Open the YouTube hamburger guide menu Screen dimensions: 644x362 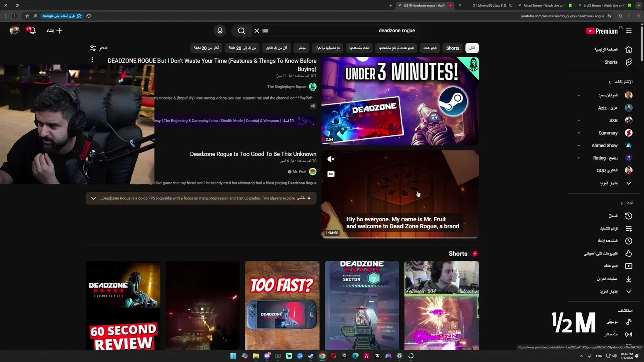tap(629, 31)
